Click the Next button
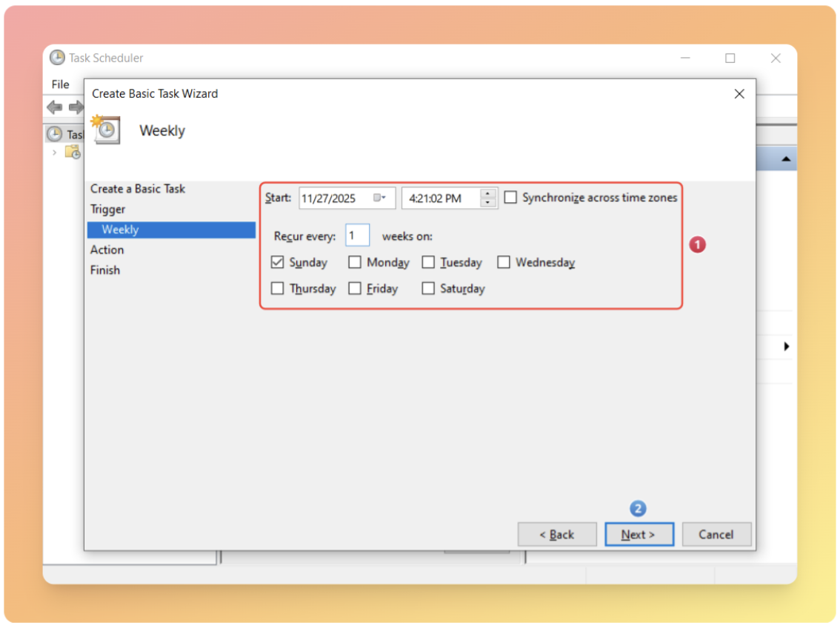840x631 pixels. click(639, 535)
